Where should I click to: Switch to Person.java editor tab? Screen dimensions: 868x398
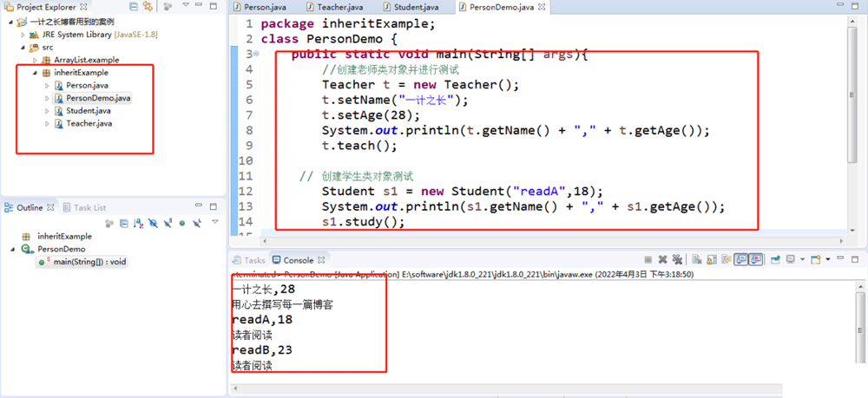262,7
